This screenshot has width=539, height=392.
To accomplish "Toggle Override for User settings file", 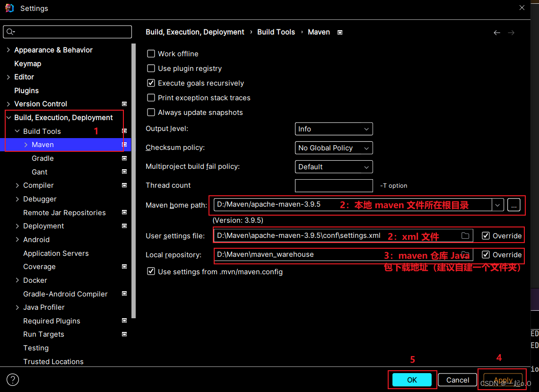I will tap(486, 235).
